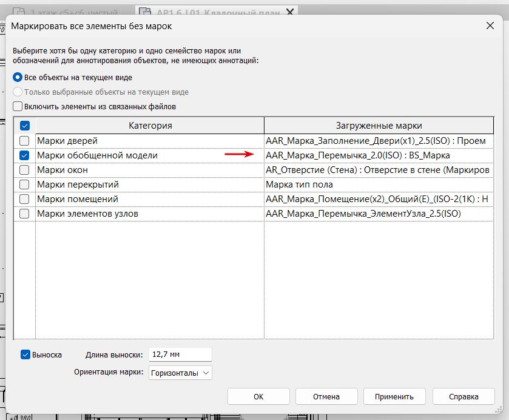
Task: Select the 'Марки дверей' category text
Action: click(x=67, y=141)
